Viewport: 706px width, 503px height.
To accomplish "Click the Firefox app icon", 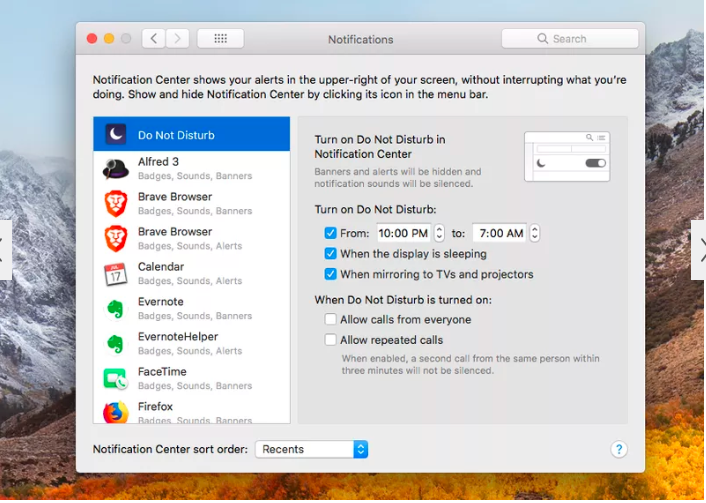I will pyautogui.click(x=116, y=412).
